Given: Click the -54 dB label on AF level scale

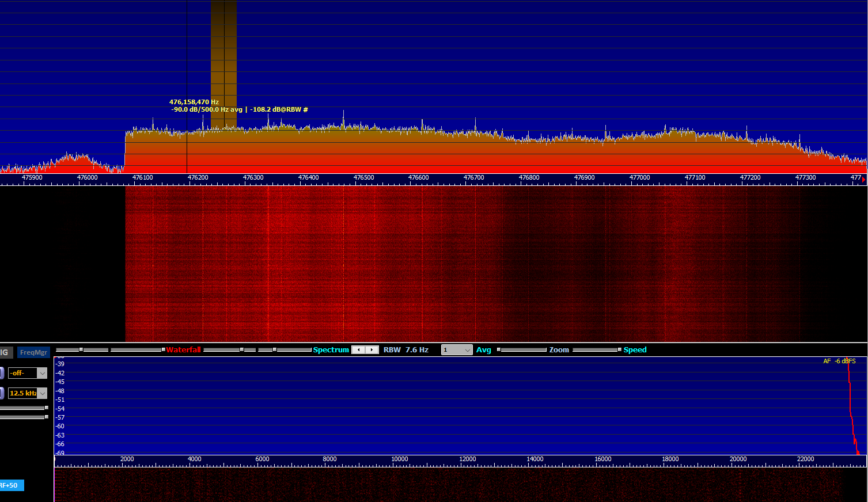Looking at the screenshot, I should (60, 409).
